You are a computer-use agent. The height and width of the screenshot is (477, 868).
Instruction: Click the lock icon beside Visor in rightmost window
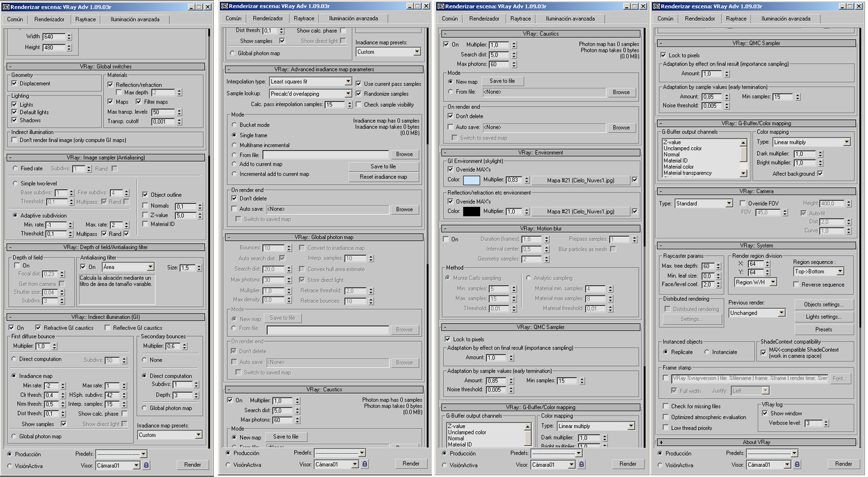[x=797, y=464]
